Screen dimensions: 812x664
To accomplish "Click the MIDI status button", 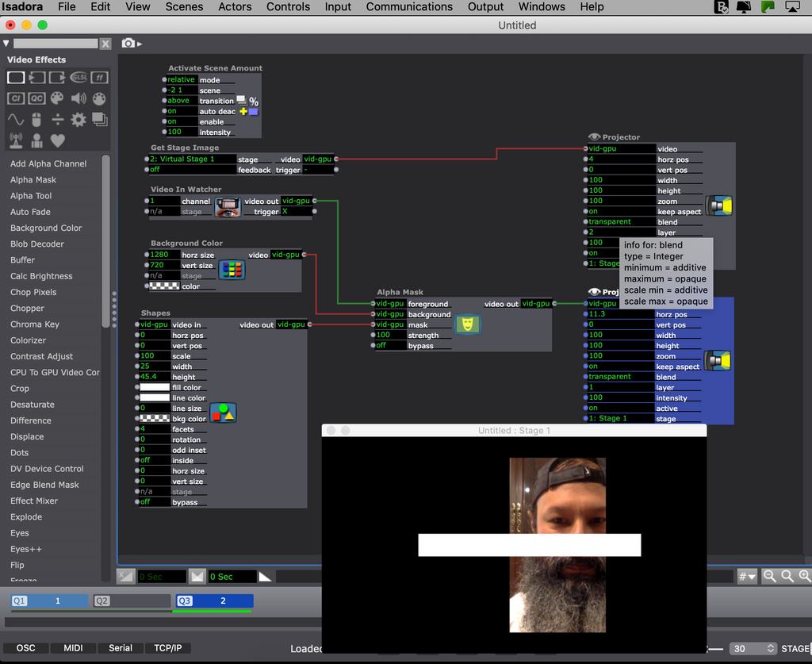I will tap(73, 648).
